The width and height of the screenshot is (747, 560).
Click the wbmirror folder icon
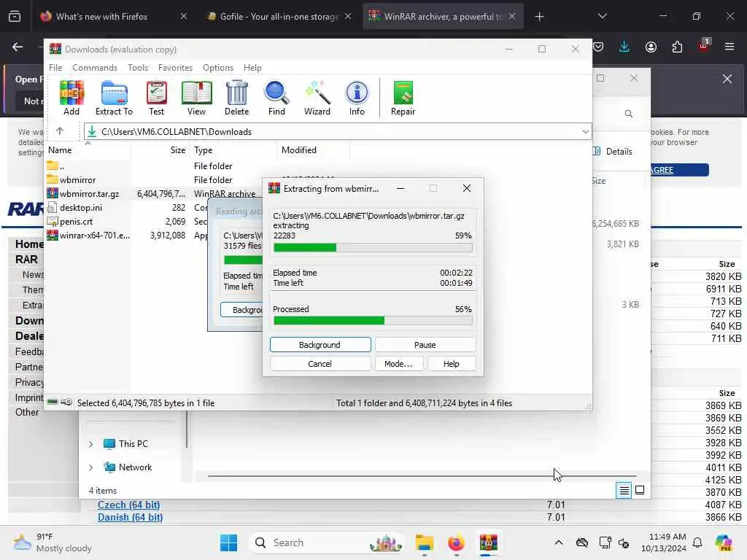(x=53, y=179)
